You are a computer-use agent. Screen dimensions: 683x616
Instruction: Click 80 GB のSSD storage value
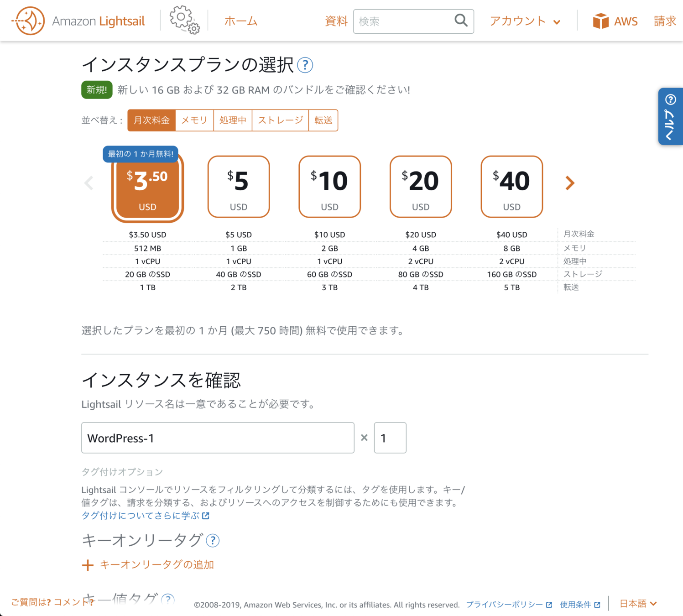(421, 275)
